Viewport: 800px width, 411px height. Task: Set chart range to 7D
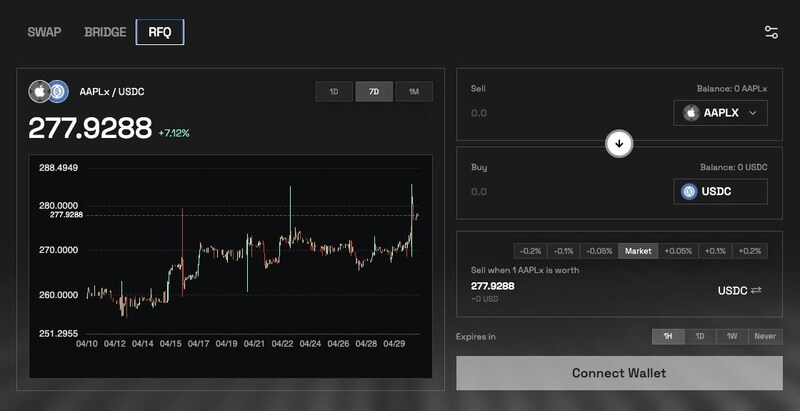(374, 92)
